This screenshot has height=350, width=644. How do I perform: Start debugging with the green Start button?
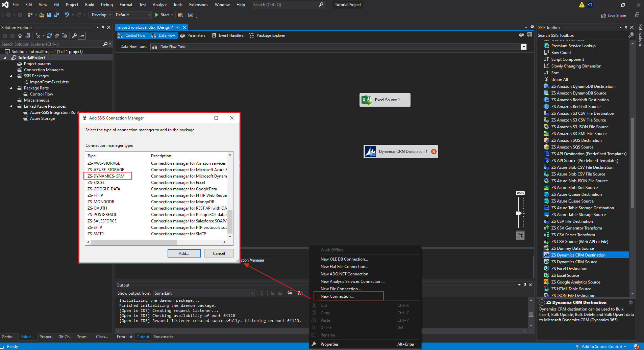tap(162, 15)
